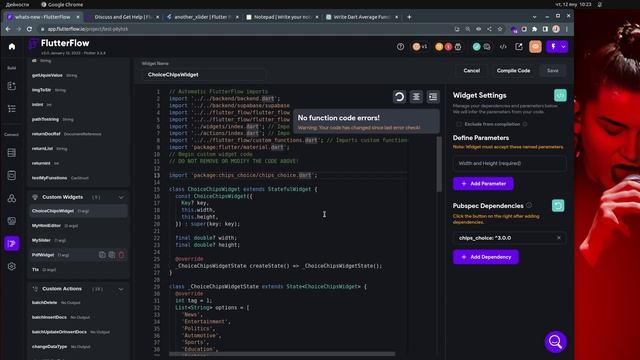This screenshot has height=360, width=640.
Task: Select ChoiceChipsWidget in Custom Widgets
Action: point(78,211)
